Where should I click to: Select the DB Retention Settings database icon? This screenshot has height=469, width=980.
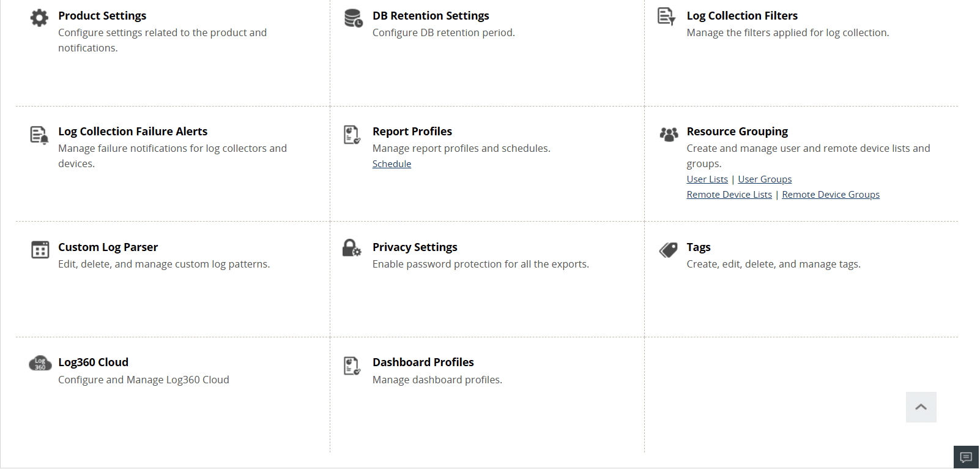[353, 18]
